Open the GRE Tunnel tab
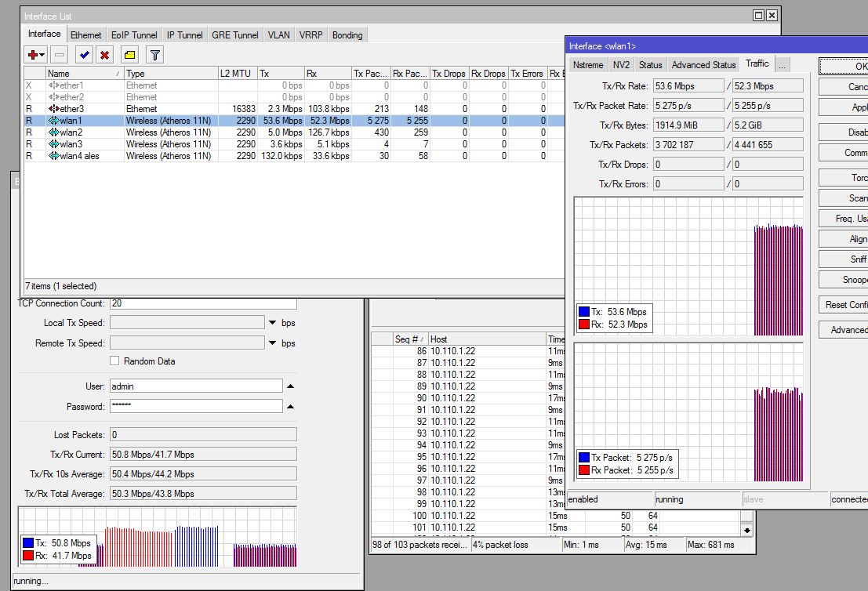Viewport: 868px width, 591px height. pyautogui.click(x=235, y=34)
